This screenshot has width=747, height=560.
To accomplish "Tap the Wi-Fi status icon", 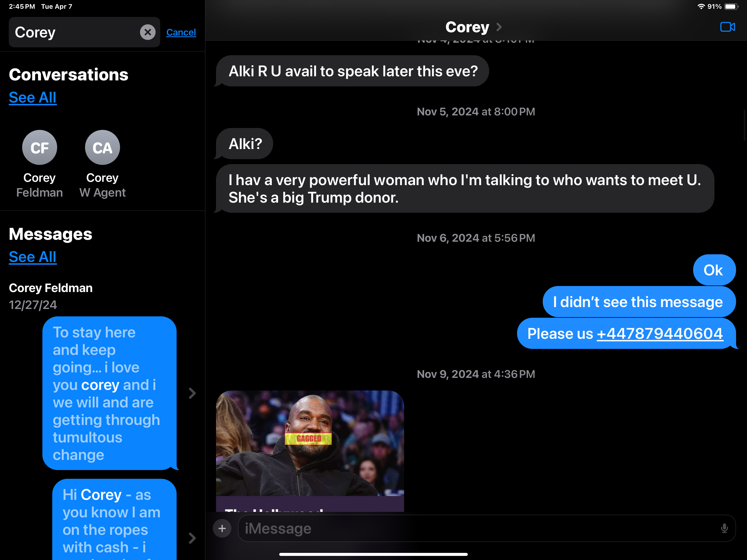I will pos(701,6).
